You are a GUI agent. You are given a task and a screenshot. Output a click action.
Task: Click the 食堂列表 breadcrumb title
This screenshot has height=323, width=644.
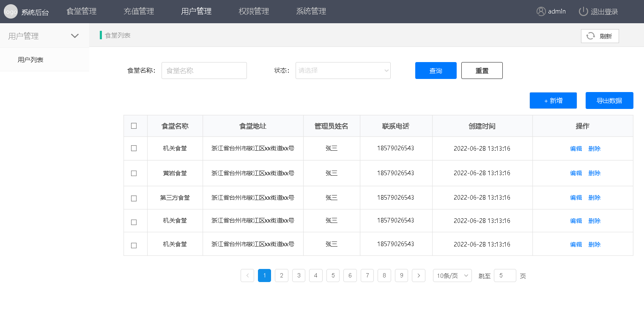click(x=118, y=35)
